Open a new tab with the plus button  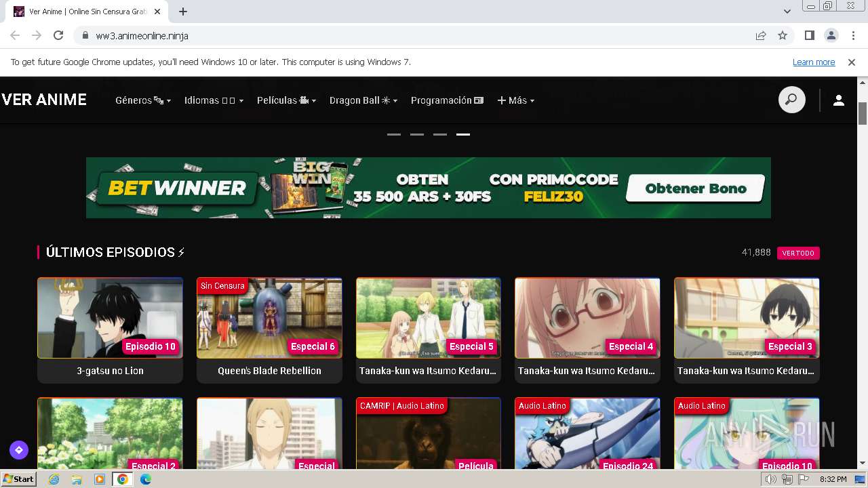coord(183,12)
